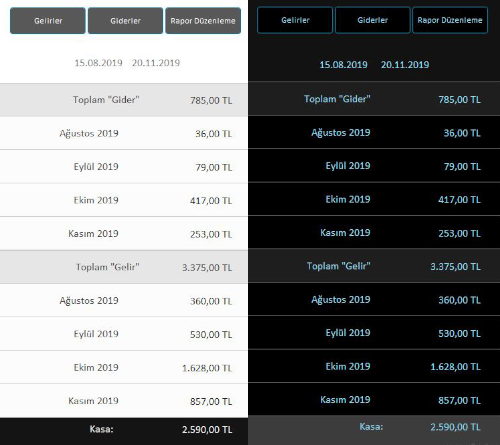500x445 pixels.
Task: Select Toplam "Gider" row in light panel
Action: [124, 100]
